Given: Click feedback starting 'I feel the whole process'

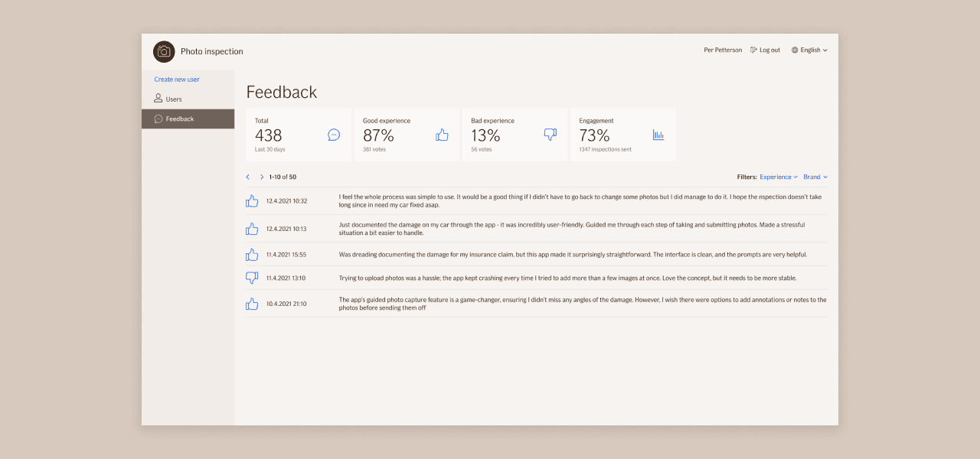Looking at the screenshot, I should click(580, 201).
